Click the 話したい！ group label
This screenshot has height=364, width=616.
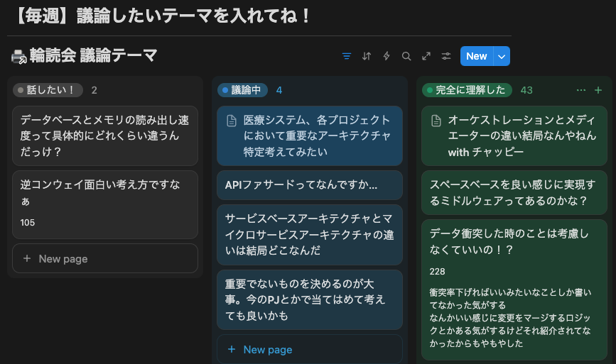click(x=48, y=90)
